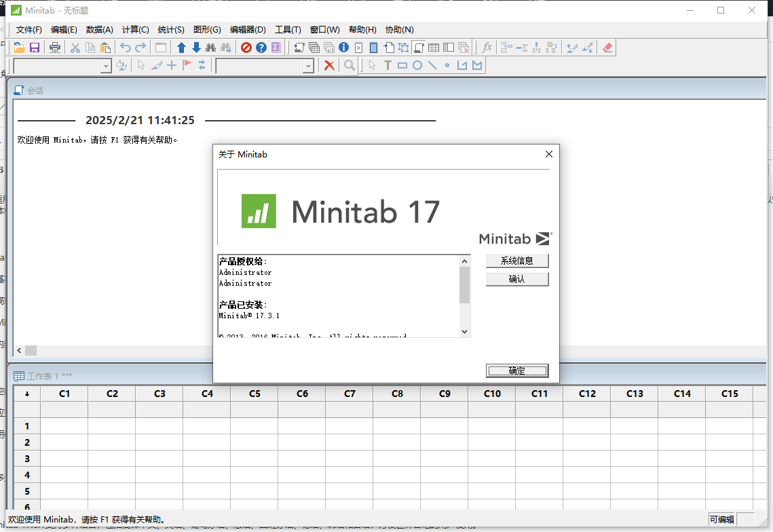This screenshot has height=532, width=773.
Task: Click the red Cancel circle icon
Action: click(x=246, y=47)
